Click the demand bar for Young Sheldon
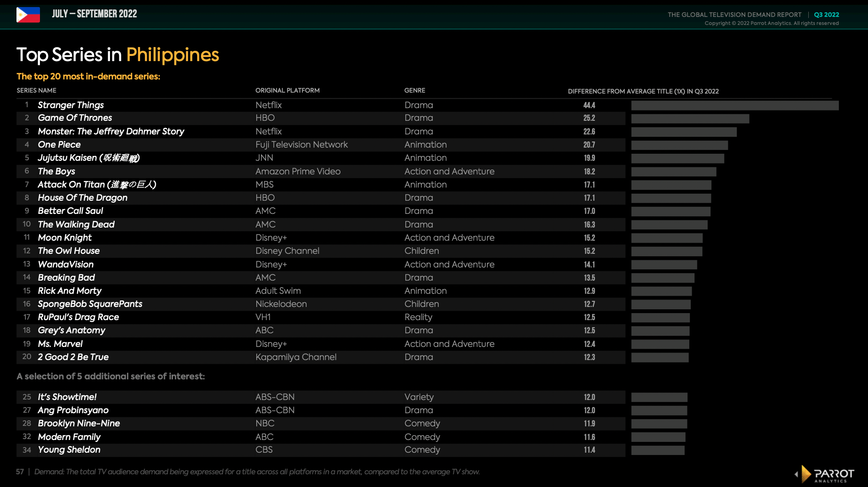 [658, 450]
